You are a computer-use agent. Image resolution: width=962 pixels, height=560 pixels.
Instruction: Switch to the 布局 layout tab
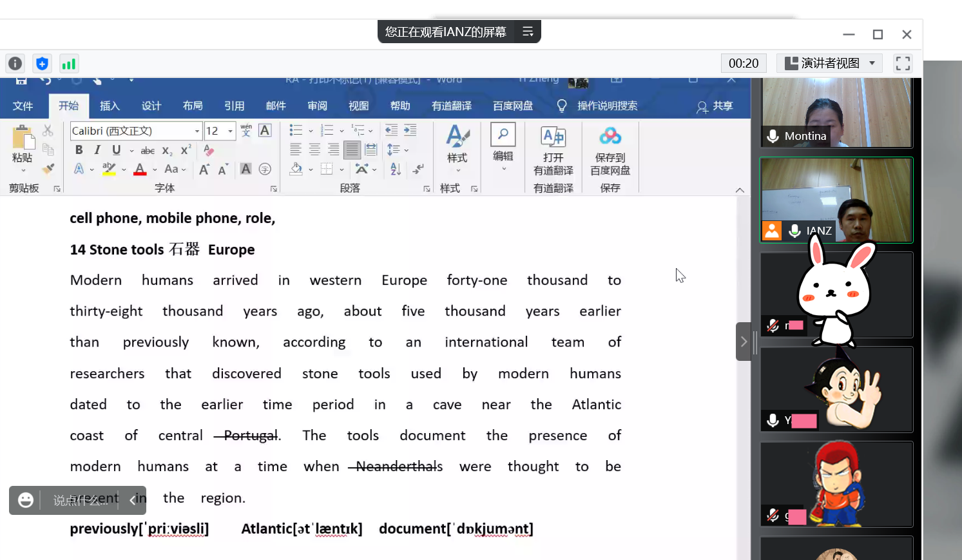click(x=193, y=106)
